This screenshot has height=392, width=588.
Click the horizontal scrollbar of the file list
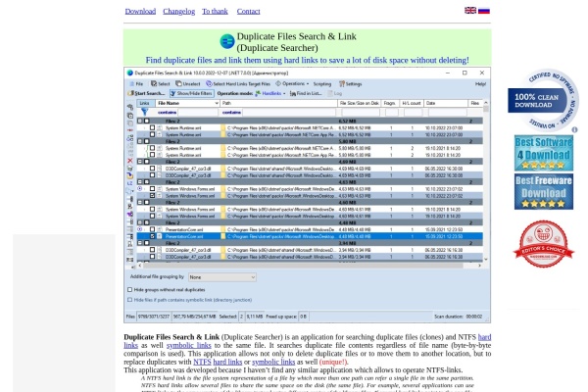pos(304,266)
